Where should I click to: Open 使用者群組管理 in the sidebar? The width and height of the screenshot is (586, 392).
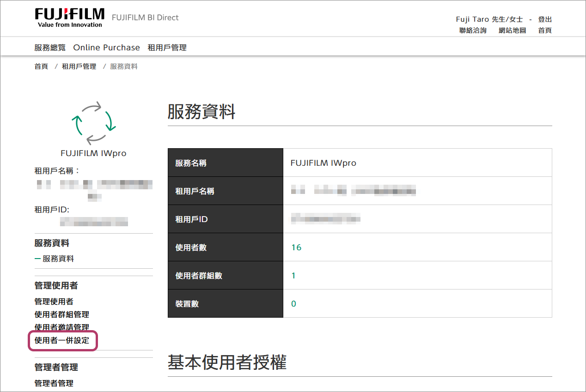point(62,314)
